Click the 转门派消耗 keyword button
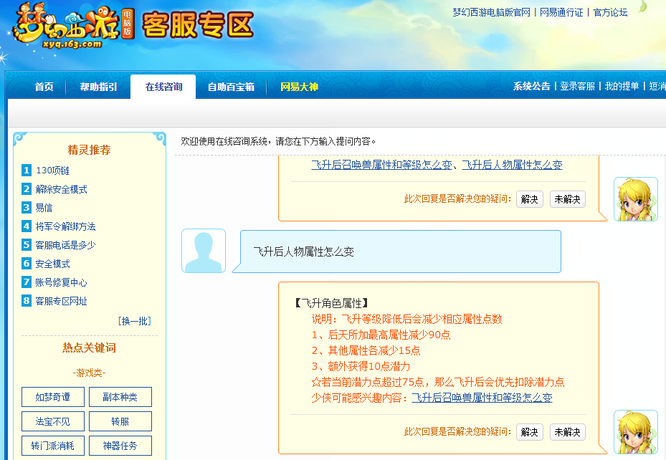The height and width of the screenshot is (460, 666). tap(53, 446)
